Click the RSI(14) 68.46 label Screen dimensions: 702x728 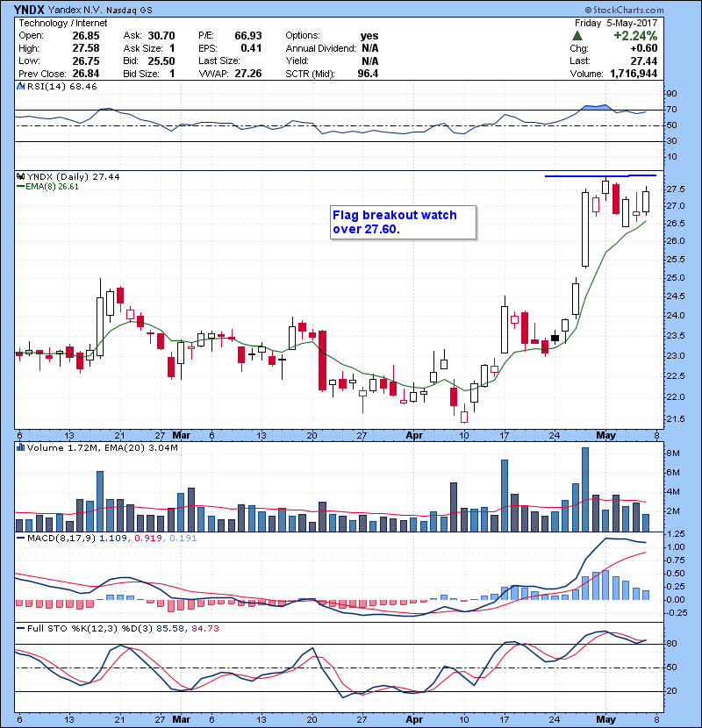point(61,86)
